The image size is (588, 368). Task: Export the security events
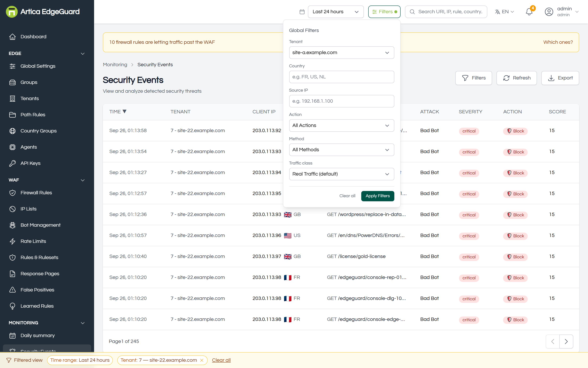click(560, 78)
